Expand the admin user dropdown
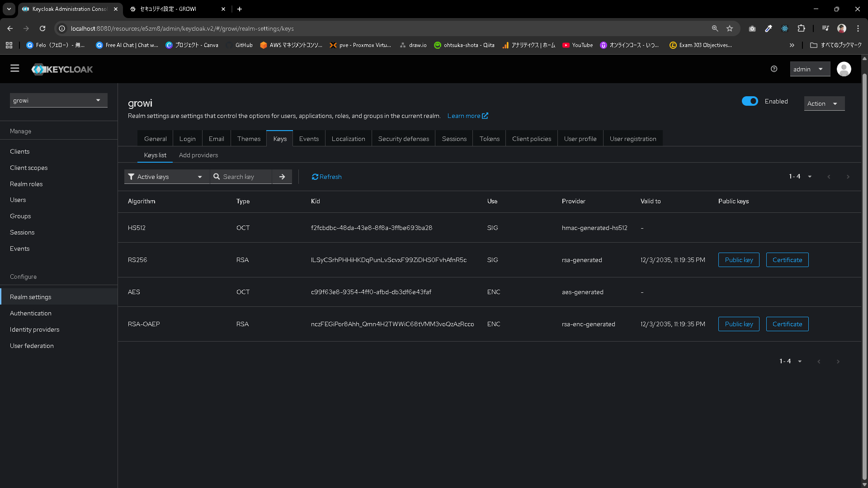868x488 pixels. click(x=809, y=69)
